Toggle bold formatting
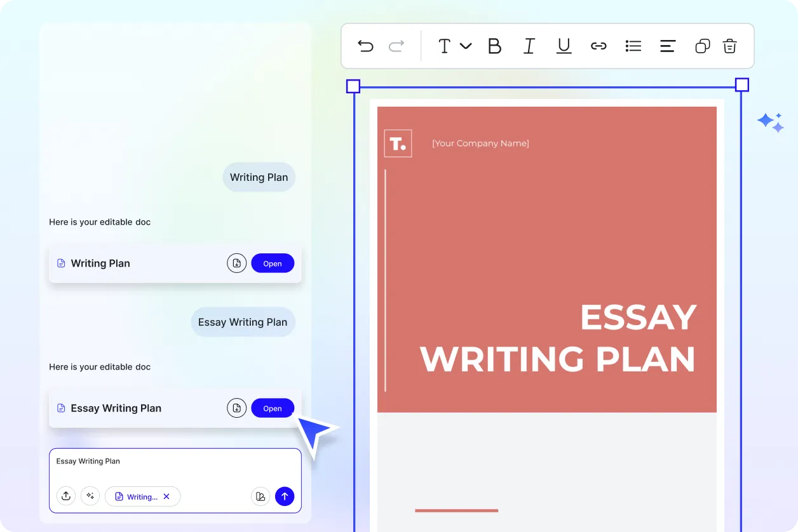 coord(494,46)
